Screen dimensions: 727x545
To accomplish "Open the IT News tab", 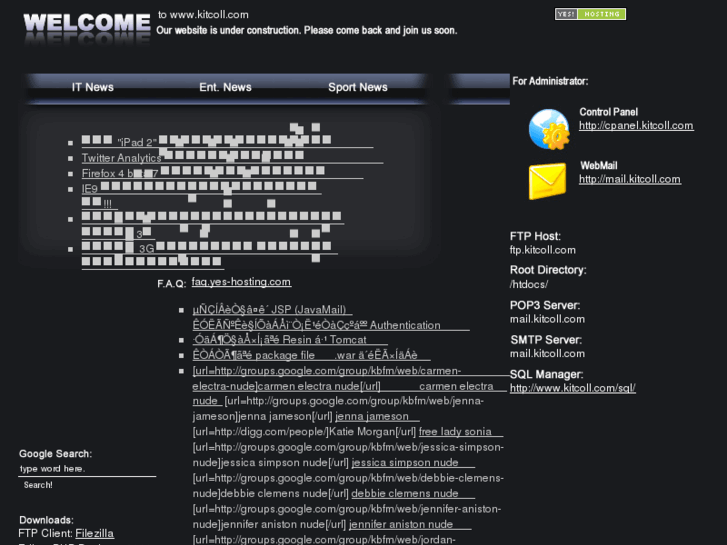I will tap(93, 87).
